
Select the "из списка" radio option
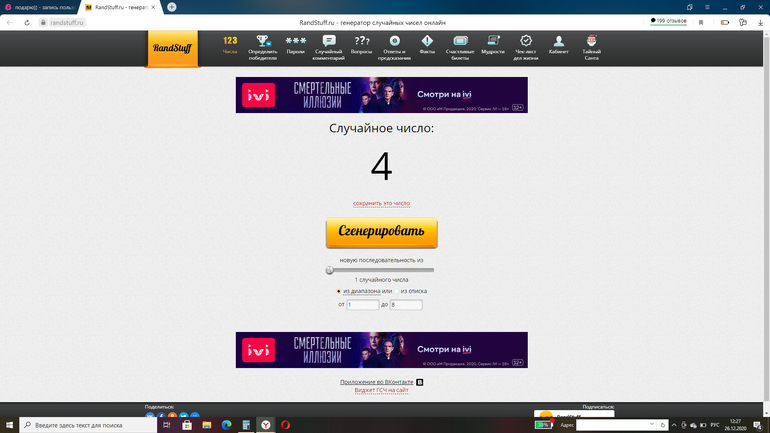pyautogui.click(x=397, y=291)
